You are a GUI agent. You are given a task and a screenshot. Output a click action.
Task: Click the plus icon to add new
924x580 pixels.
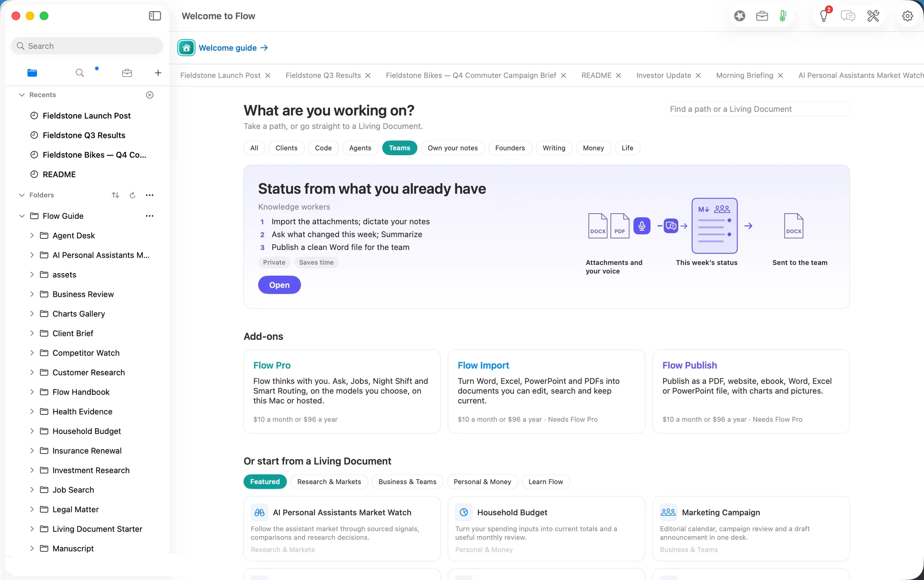[x=158, y=73]
